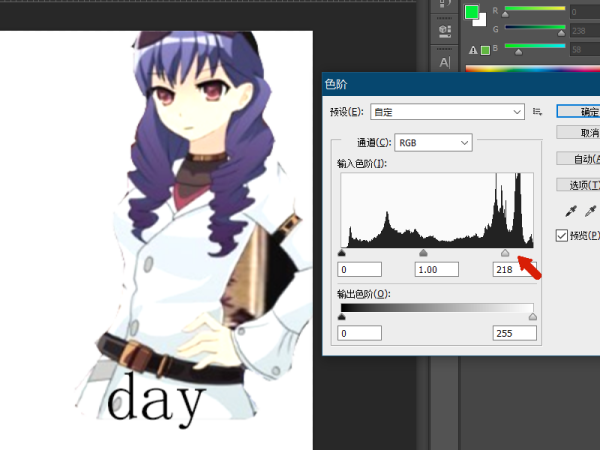Click the output levels field showing 0
The width and height of the screenshot is (600, 450).
[359, 333]
